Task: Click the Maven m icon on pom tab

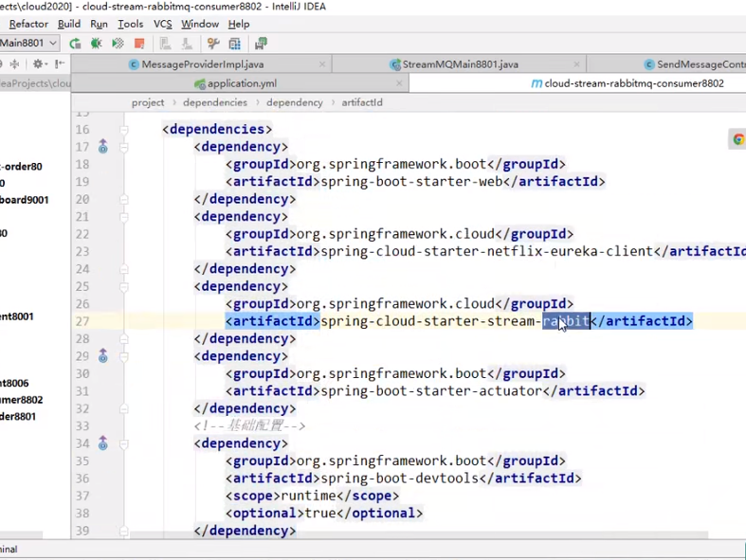Action: [537, 83]
